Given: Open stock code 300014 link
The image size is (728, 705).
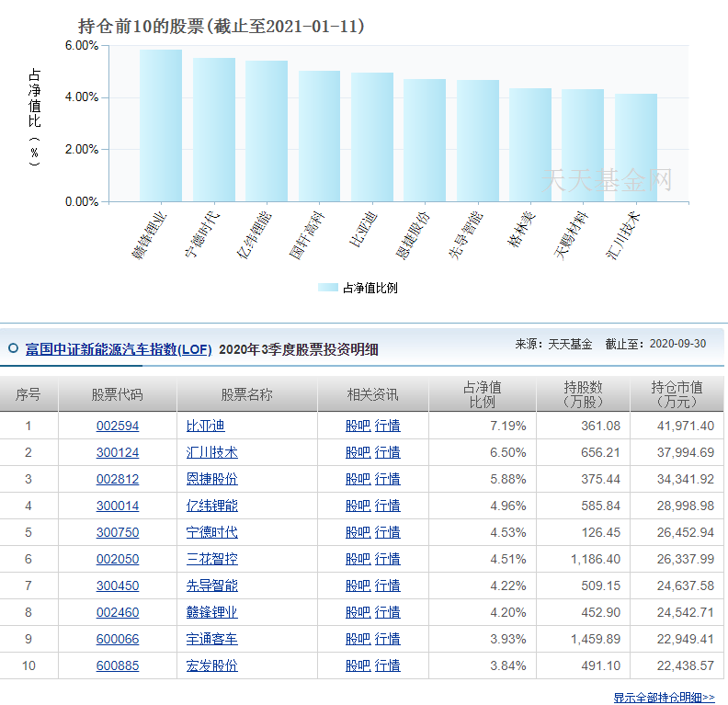Looking at the screenshot, I should 118,506.
